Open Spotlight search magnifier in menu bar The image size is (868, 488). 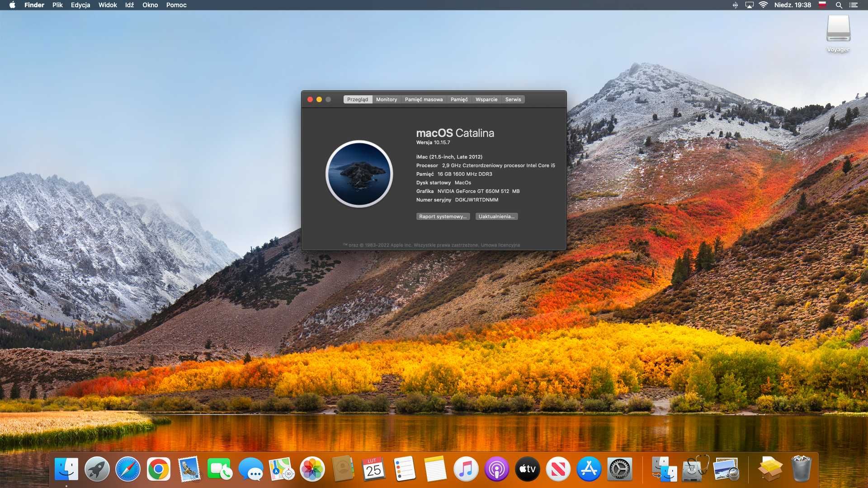839,5
